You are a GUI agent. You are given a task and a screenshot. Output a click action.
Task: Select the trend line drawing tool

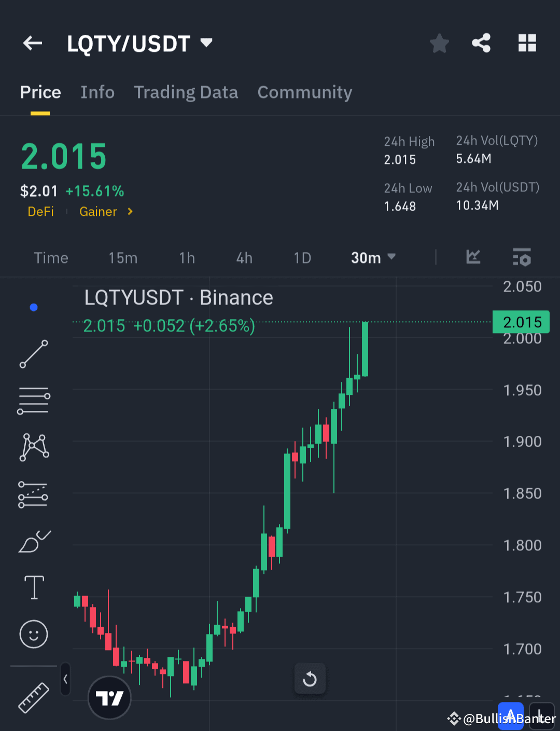pyautogui.click(x=33, y=354)
